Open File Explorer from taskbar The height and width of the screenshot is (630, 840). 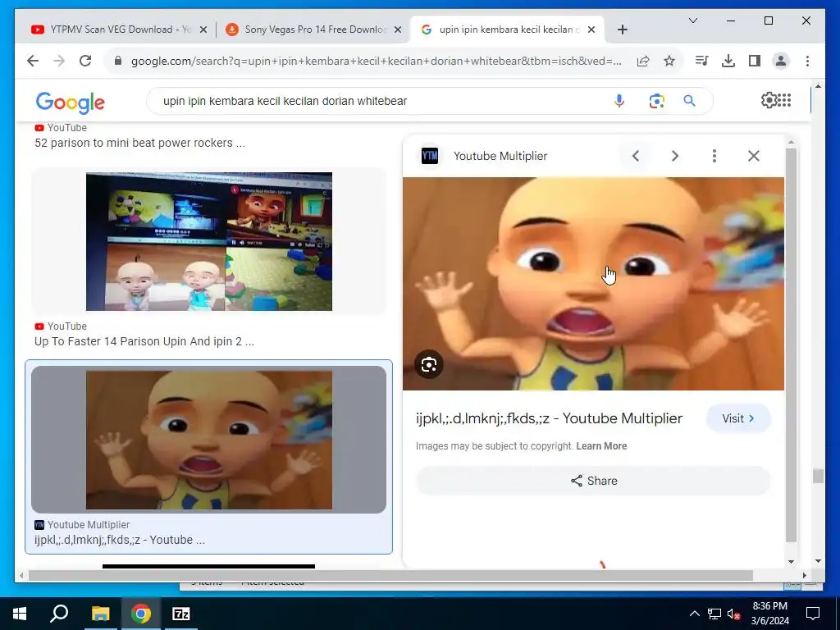pos(100,614)
